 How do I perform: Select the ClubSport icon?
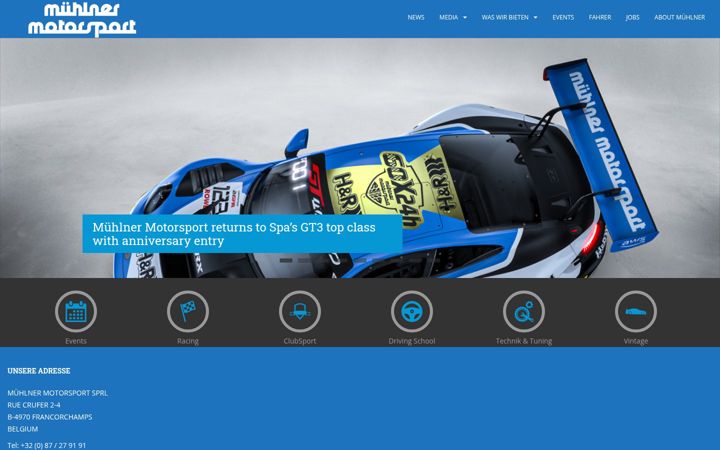(x=300, y=312)
